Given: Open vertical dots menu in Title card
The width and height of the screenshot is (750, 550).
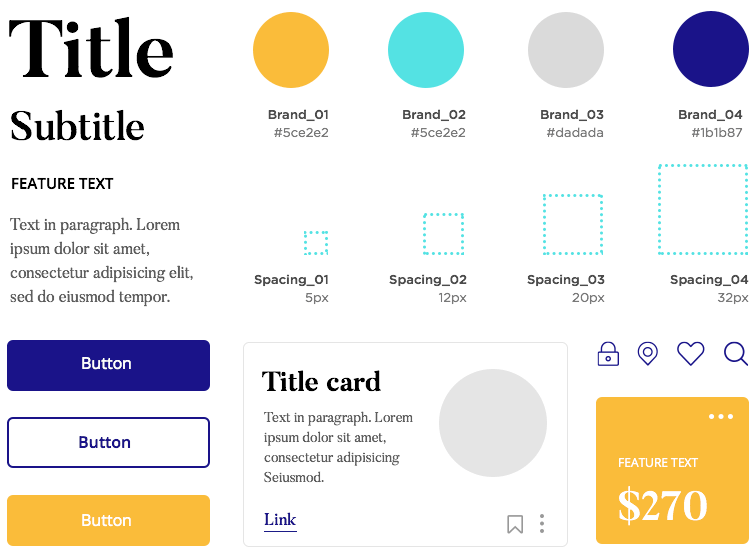Looking at the screenshot, I should click(x=542, y=524).
